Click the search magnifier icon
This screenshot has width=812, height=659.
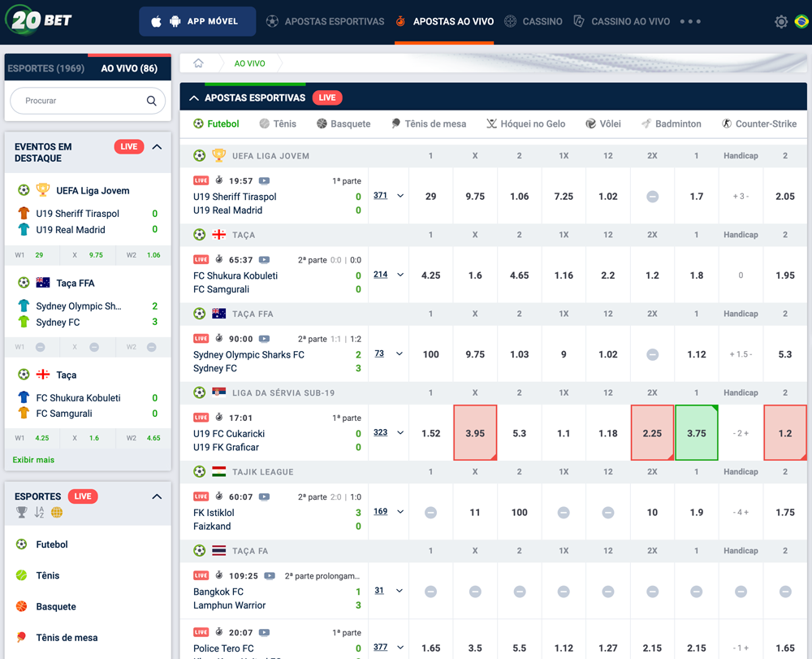[151, 101]
